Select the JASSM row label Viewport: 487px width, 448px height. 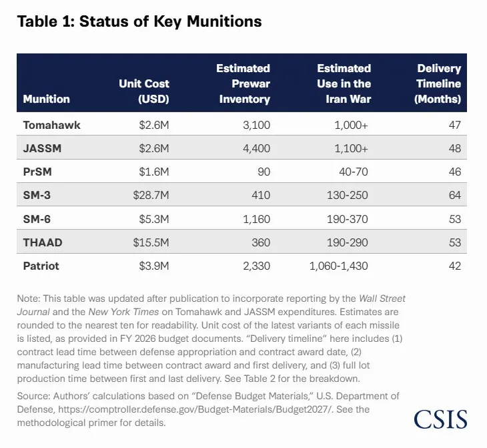(42, 148)
